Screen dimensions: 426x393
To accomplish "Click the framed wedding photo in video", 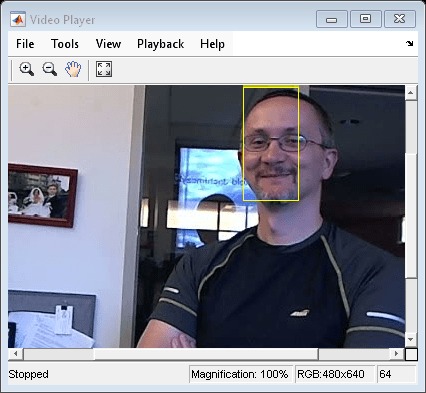I will 43,195.
